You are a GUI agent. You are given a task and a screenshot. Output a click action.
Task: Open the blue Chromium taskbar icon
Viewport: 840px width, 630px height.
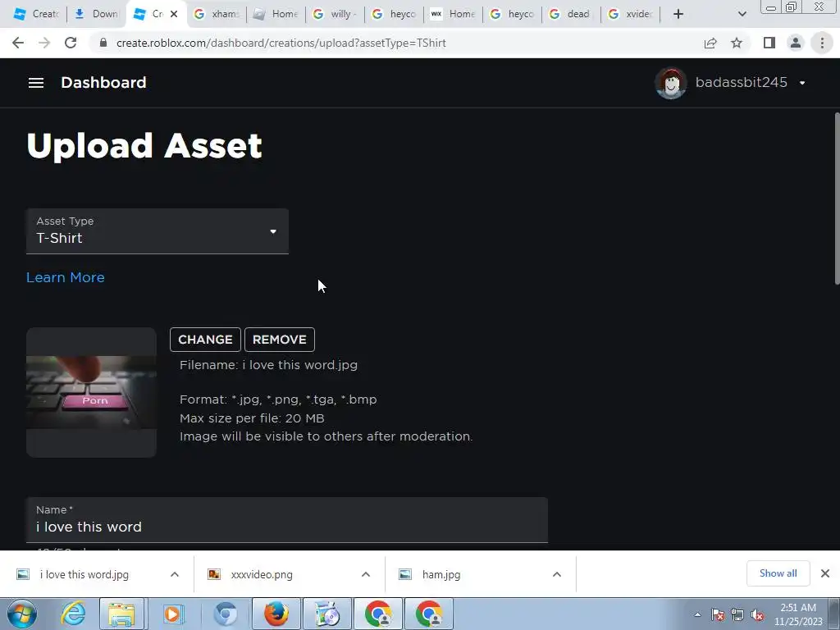click(225, 614)
